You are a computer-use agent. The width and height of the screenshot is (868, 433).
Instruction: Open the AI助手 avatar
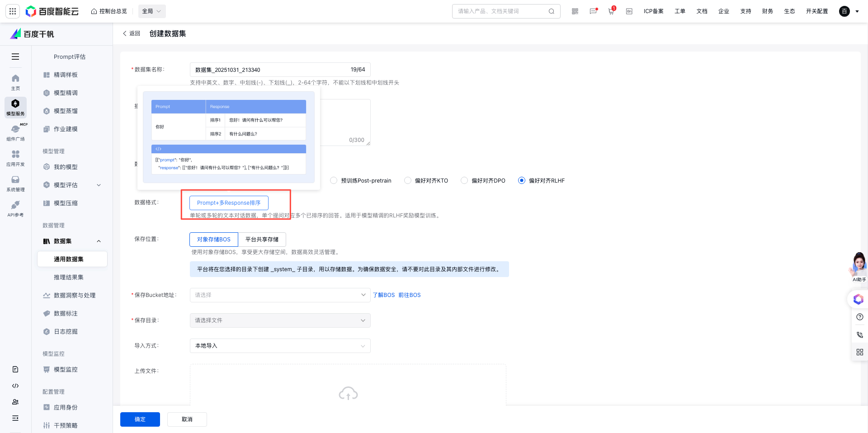tap(859, 266)
